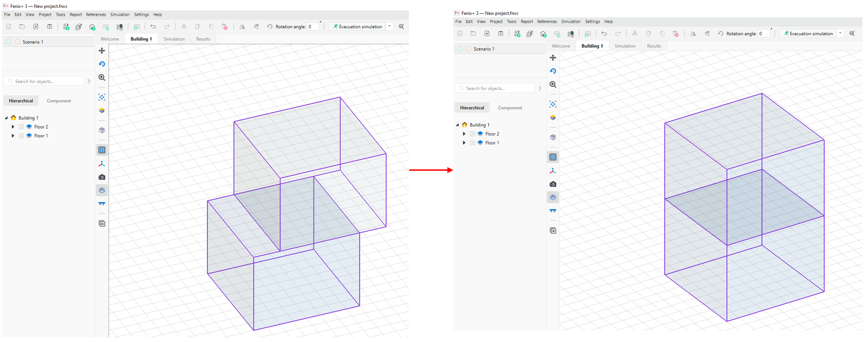Viewport: 868px width, 342px height.
Task: Open the Simulation menu in left window
Action: pyautogui.click(x=119, y=14)
